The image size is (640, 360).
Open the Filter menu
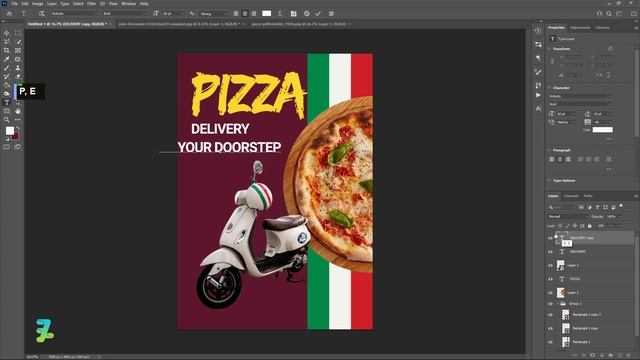pos(91,4)
